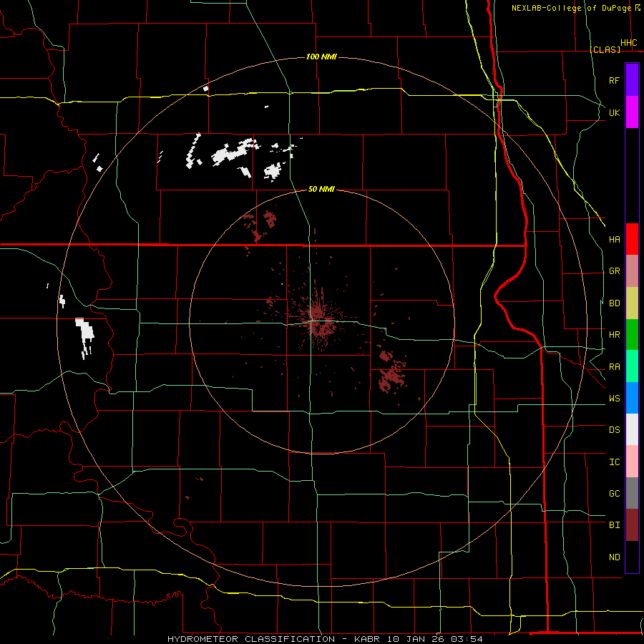Click the red HA color swatch
Image resolution: width=644 pixels, height=644 pixels.
(x=632, y=239)
